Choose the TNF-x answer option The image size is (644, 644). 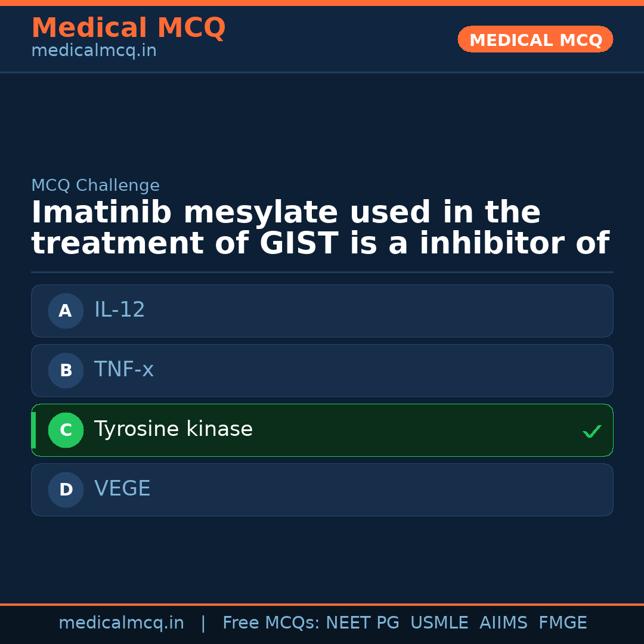[322, 370]
